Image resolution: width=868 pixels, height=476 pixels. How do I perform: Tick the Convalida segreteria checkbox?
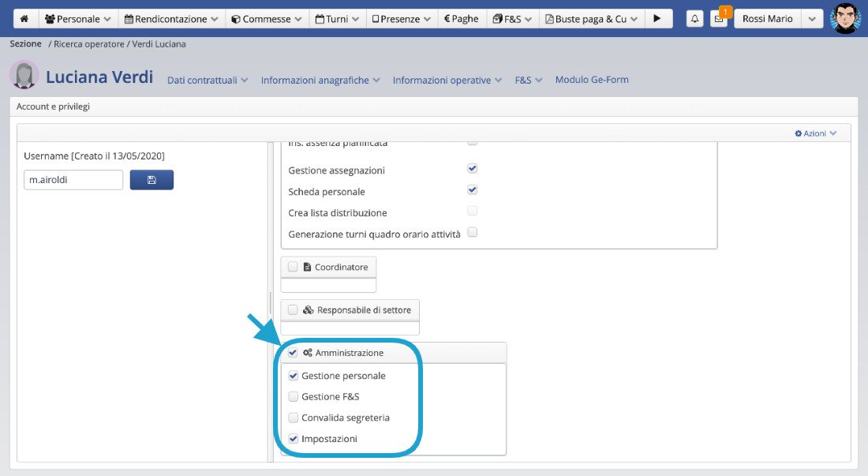tap(294, 418)
